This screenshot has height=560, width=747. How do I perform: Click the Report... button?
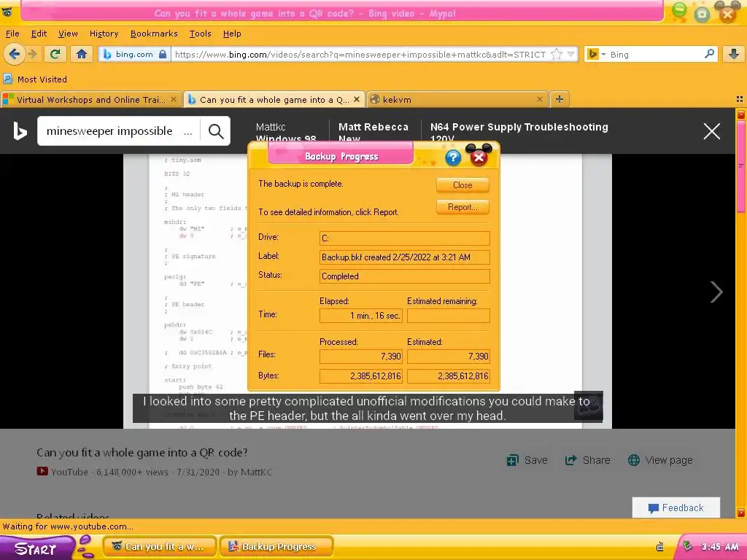pos(462,207)
